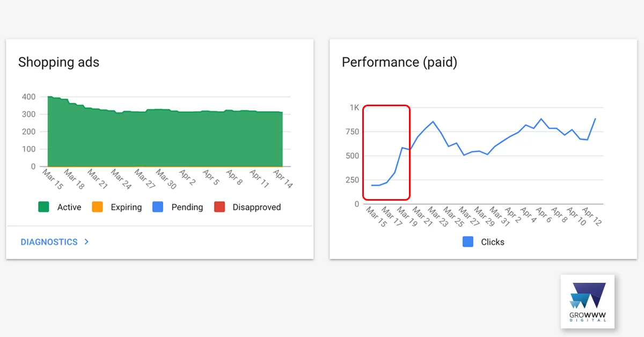The image size is (644, 337).
Task: Click the Growww Digital logo
Action: [x=588, y=301]
